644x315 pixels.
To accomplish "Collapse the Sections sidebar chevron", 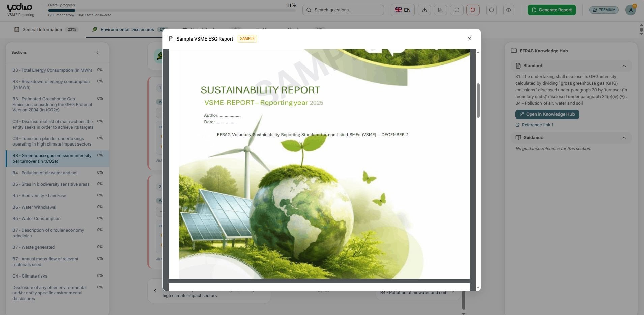I will (98, 53).
